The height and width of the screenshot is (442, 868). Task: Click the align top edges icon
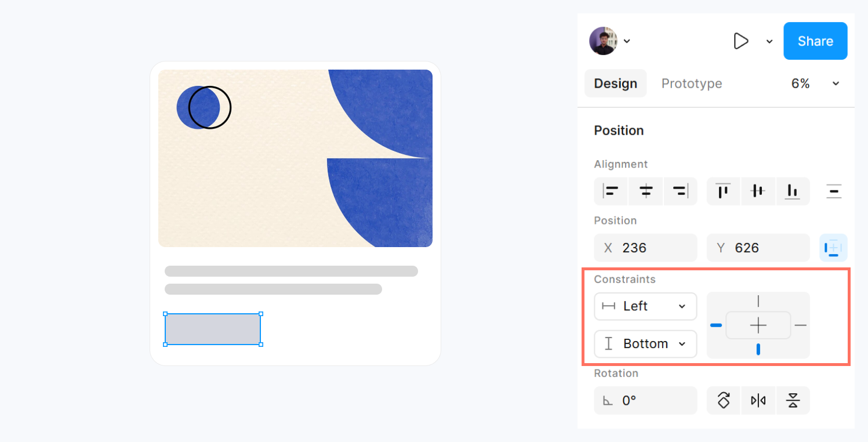pyautogui.click(x=723, y=191)
